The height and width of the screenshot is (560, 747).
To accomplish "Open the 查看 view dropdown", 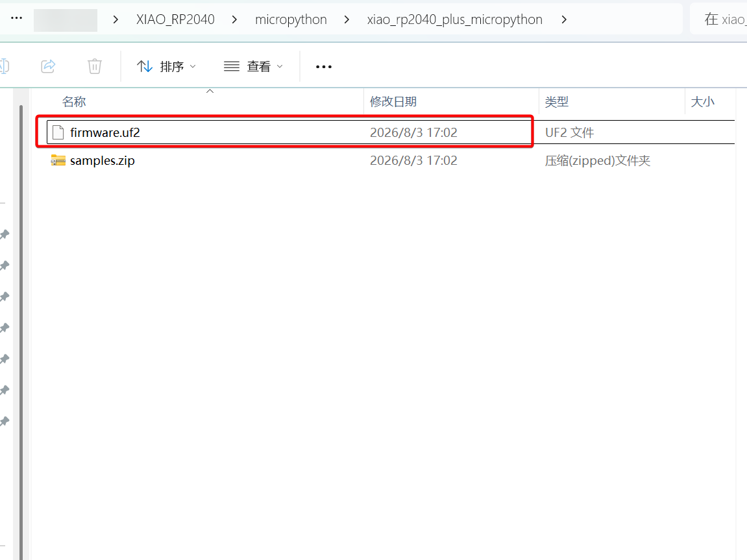I will coord(253,66).
